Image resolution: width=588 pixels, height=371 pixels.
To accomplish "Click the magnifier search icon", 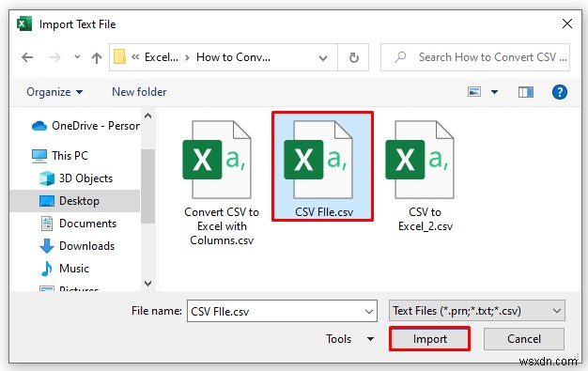I will pyautogui.click(x=400, y=57).
